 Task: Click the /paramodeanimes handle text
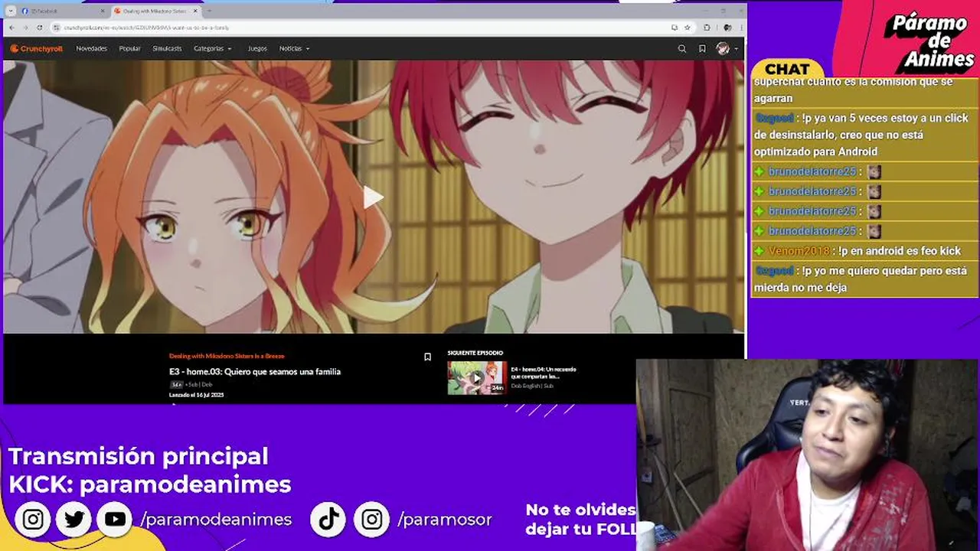pos(217,520)
